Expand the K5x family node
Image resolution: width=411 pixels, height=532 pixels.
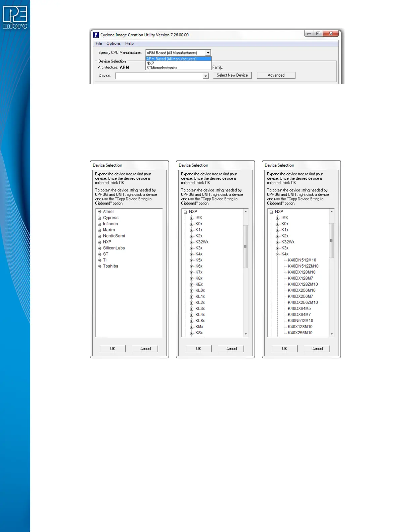[x=192, y=260]
